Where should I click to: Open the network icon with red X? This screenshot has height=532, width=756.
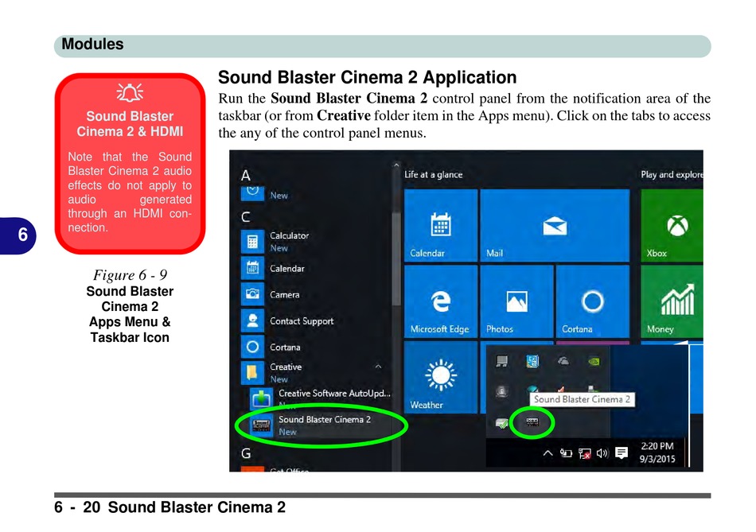[x=584, y=453]
